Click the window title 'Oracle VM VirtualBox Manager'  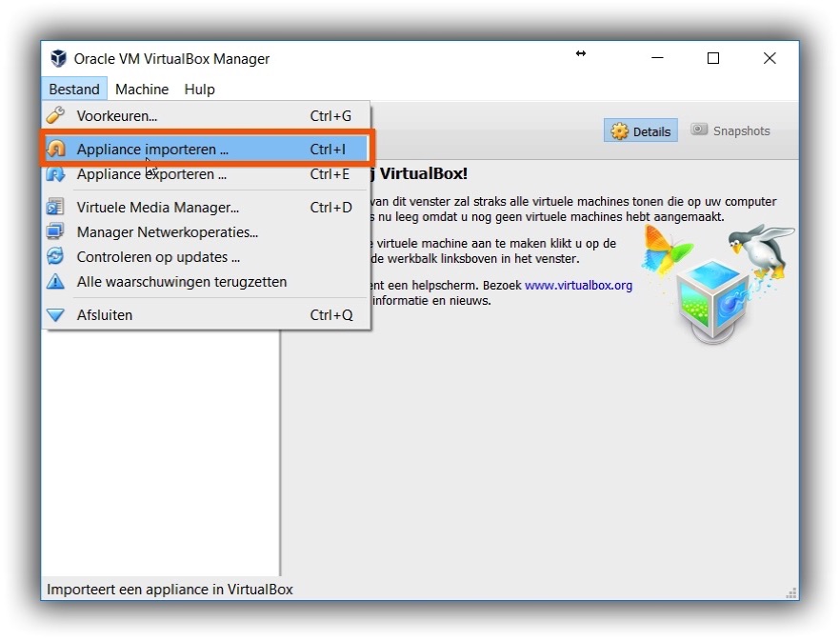click(x=171, y=58)
